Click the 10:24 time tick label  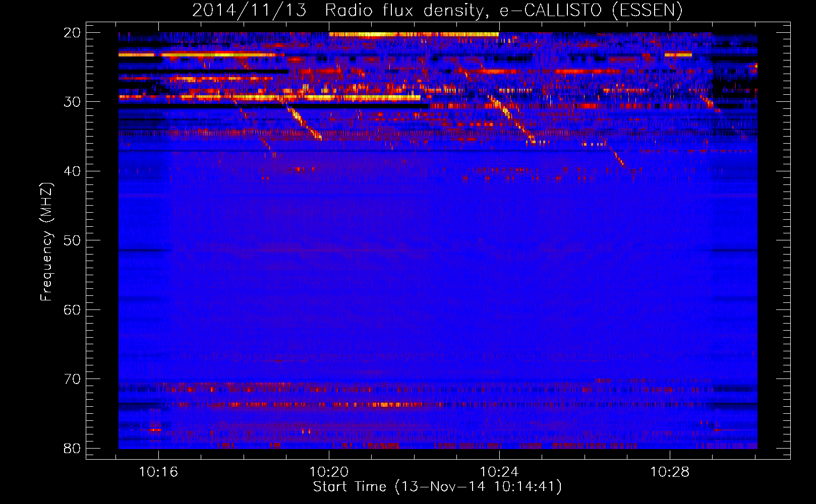point(499,472)
